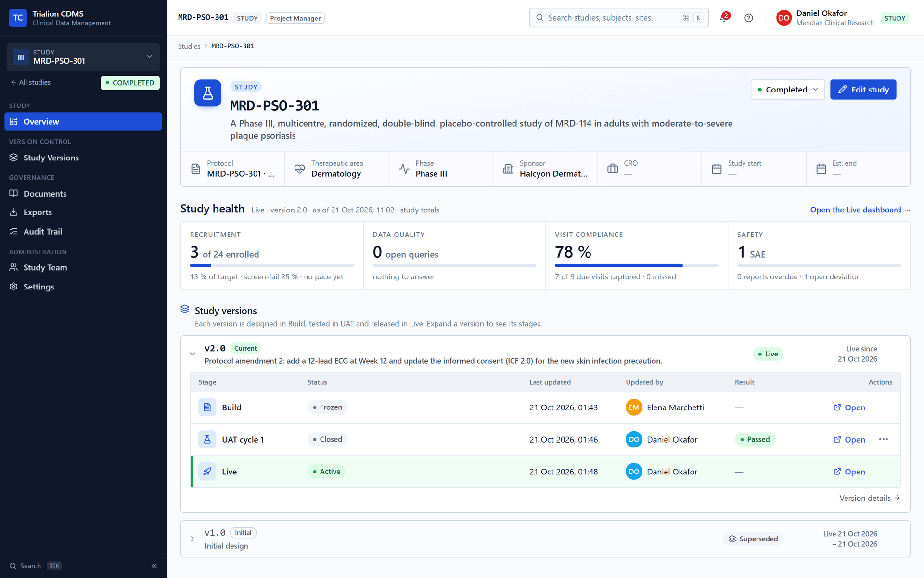Open more actions for UAT cycle 1

pyautogui.click(x=884, y=439)
